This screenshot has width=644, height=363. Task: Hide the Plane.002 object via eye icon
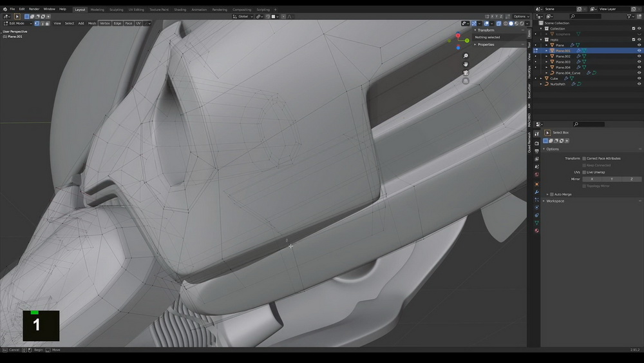[x=639, y=56]
